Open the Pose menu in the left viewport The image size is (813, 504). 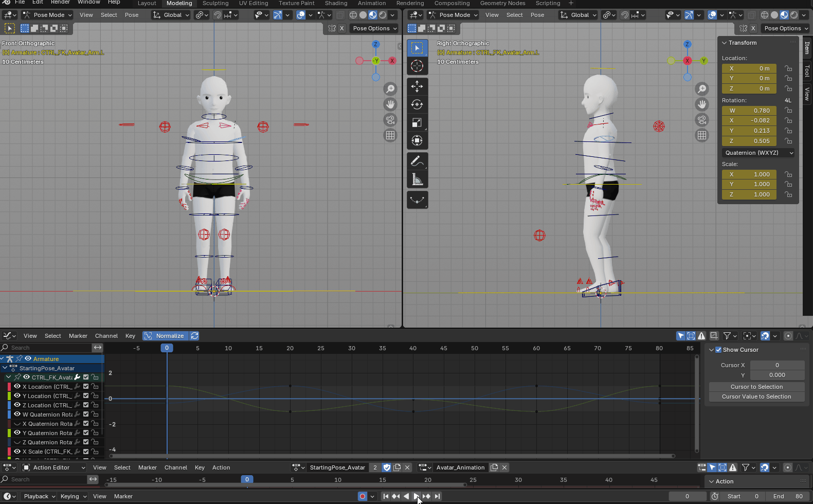(x=132, y=15)
